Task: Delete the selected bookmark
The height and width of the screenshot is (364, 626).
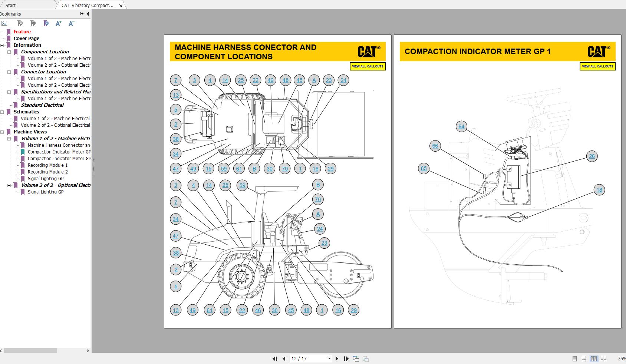Action: pos(20,23)
